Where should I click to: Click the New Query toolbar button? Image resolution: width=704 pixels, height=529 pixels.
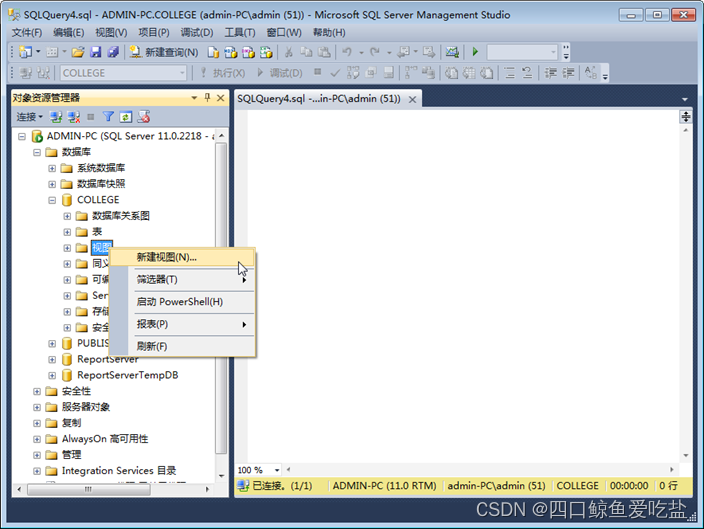tap(163, 53)
